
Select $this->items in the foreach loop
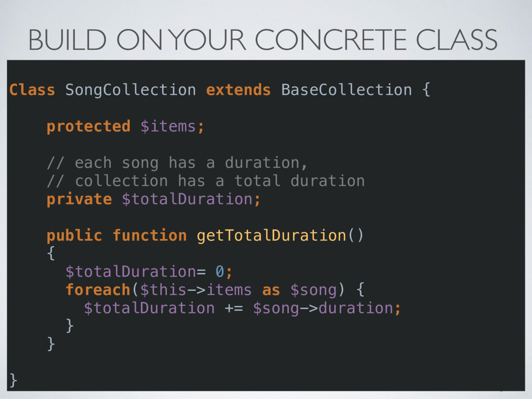click(196, 290)
